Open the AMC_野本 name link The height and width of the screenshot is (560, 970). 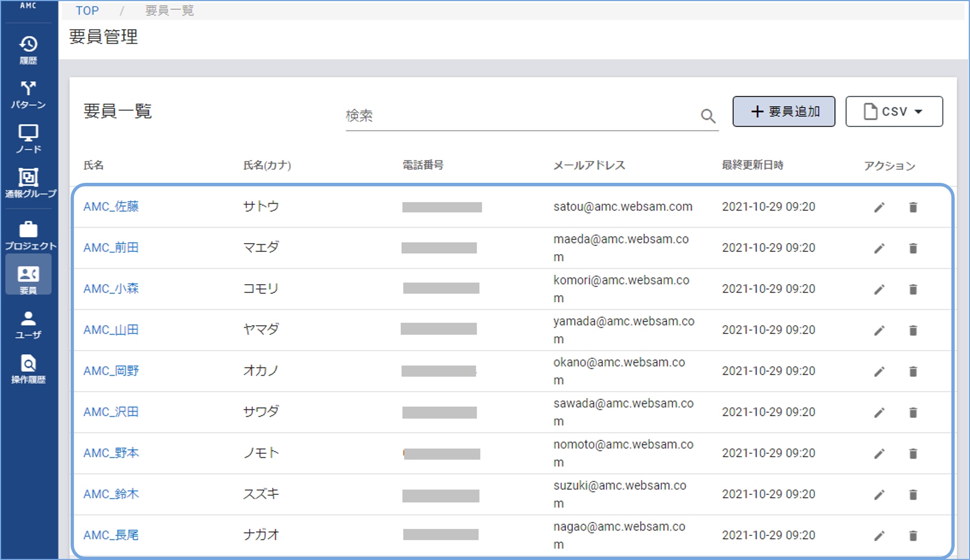[111, 453]
